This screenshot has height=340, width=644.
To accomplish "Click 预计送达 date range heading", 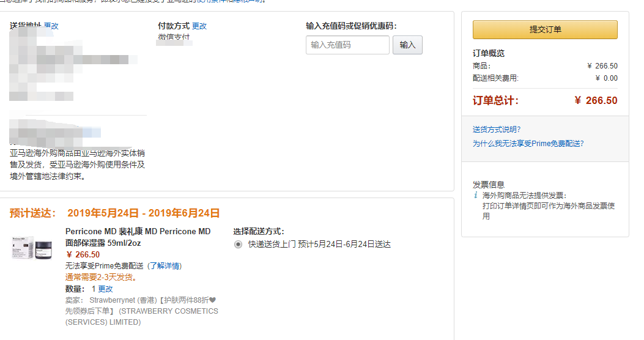I will (114, 213).
